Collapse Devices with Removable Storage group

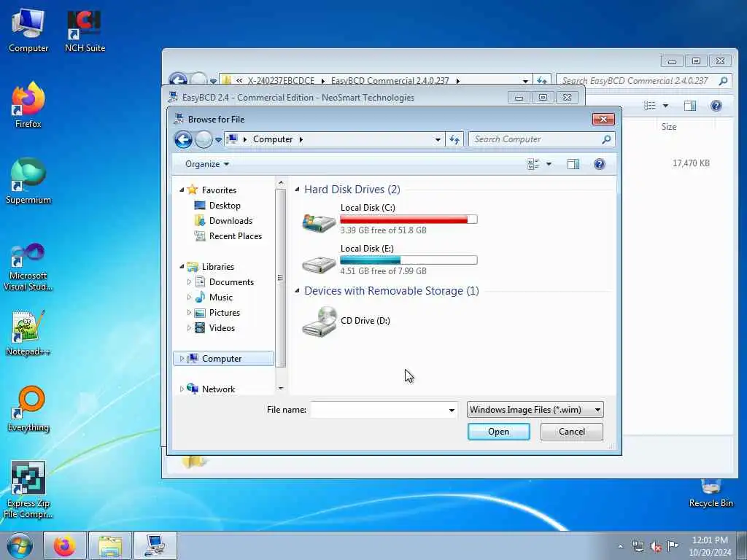[298, 290]
